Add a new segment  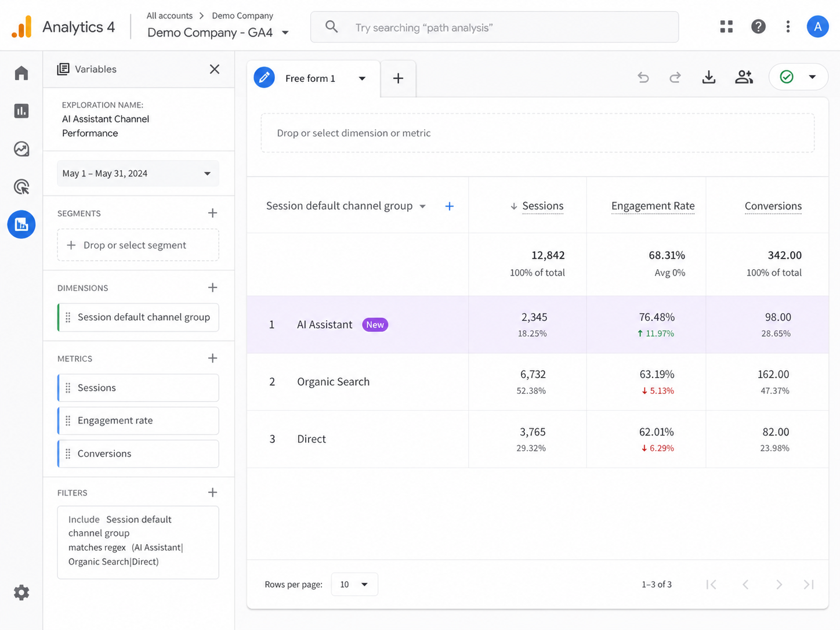click(x=213, y=213)
